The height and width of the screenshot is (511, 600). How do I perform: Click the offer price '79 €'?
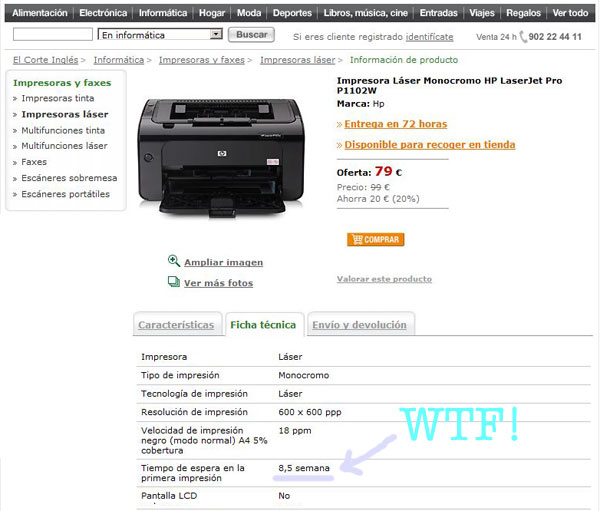[x=388, y=171]
